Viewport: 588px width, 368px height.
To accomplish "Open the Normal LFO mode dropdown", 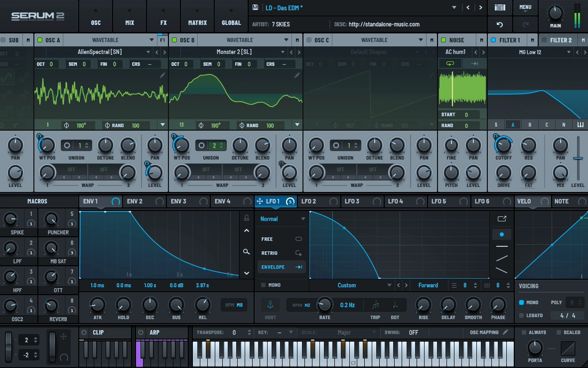I will point(282,218).
